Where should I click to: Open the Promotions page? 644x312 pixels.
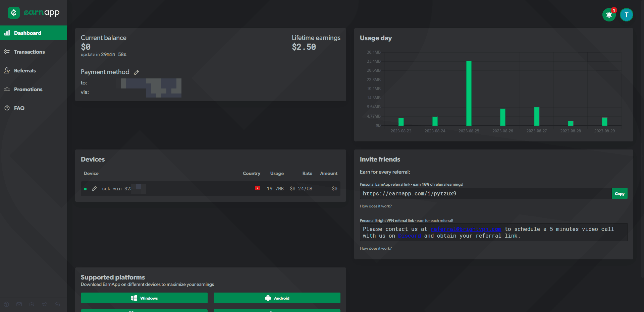coord(34,89)
